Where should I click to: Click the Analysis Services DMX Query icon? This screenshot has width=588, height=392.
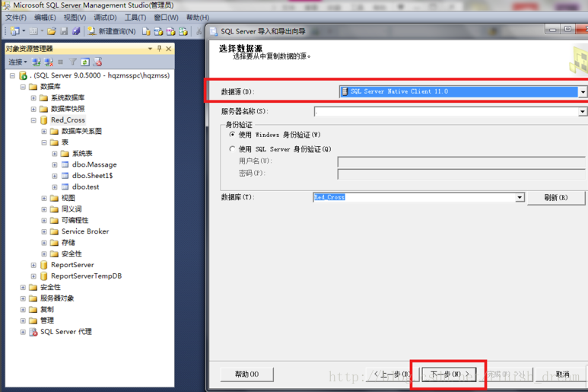click(x=170, y=31)
